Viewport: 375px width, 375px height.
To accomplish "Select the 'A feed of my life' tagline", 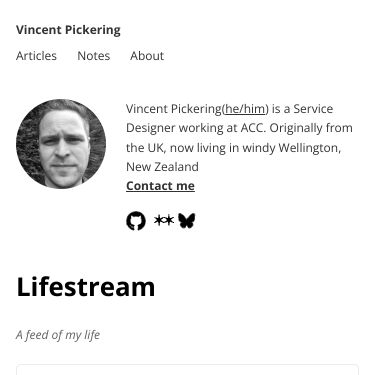I will tap(58, 335).
